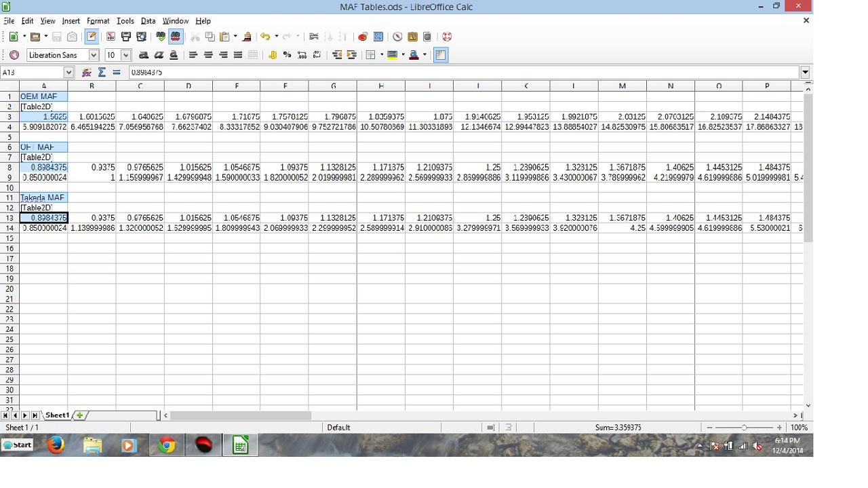
Task: Open the Format menu
Action: point(98,21)
